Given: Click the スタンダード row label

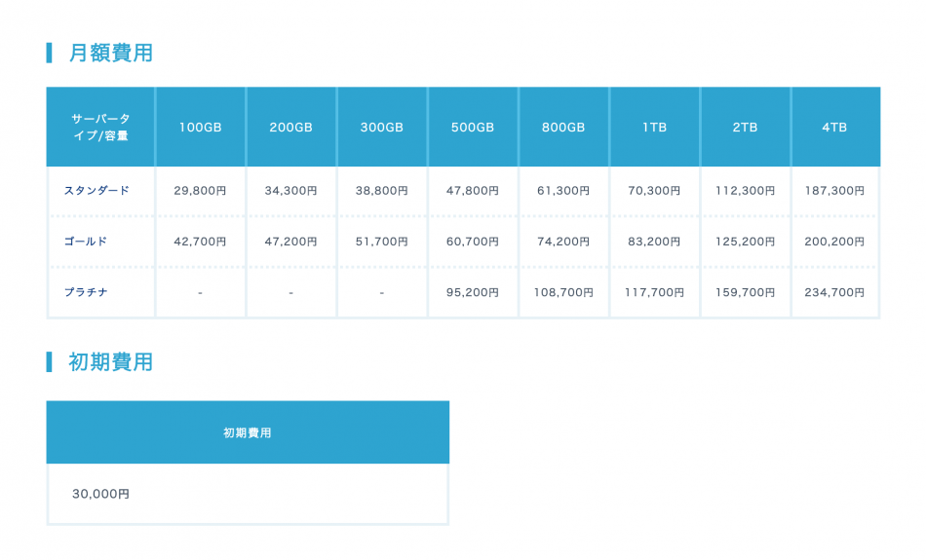Looking at the screenshot, I should (x=96, y=191).
